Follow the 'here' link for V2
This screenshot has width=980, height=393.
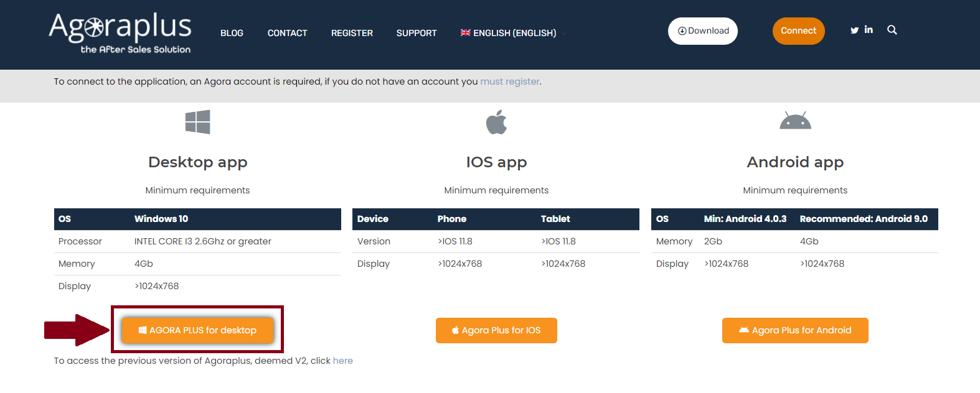(342, 361)
